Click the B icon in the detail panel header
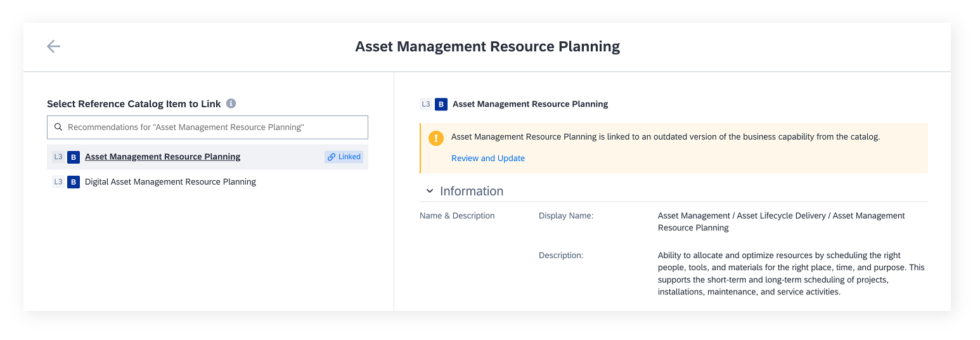 click(x=441, y=104)
